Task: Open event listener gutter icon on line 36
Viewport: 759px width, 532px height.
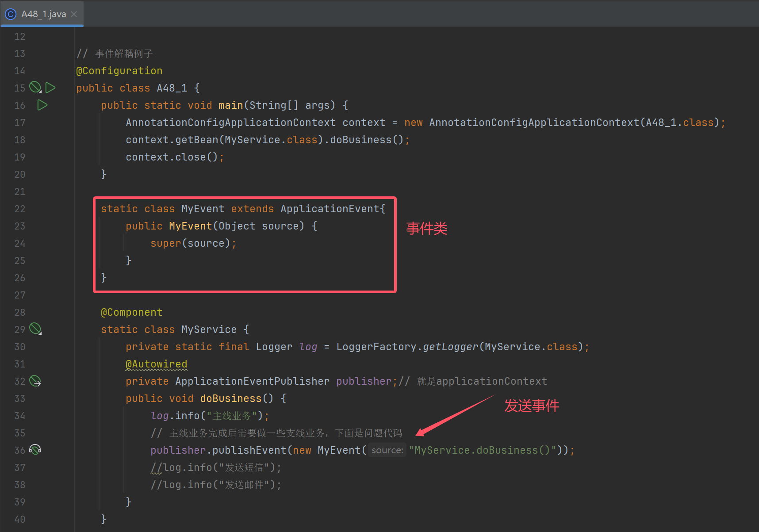Action: tap(35, 450)
